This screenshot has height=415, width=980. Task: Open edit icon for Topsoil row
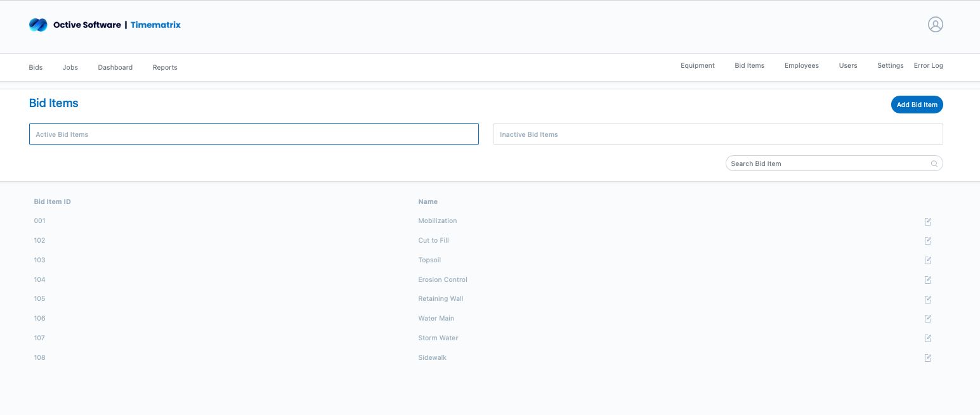click(927, 260)
